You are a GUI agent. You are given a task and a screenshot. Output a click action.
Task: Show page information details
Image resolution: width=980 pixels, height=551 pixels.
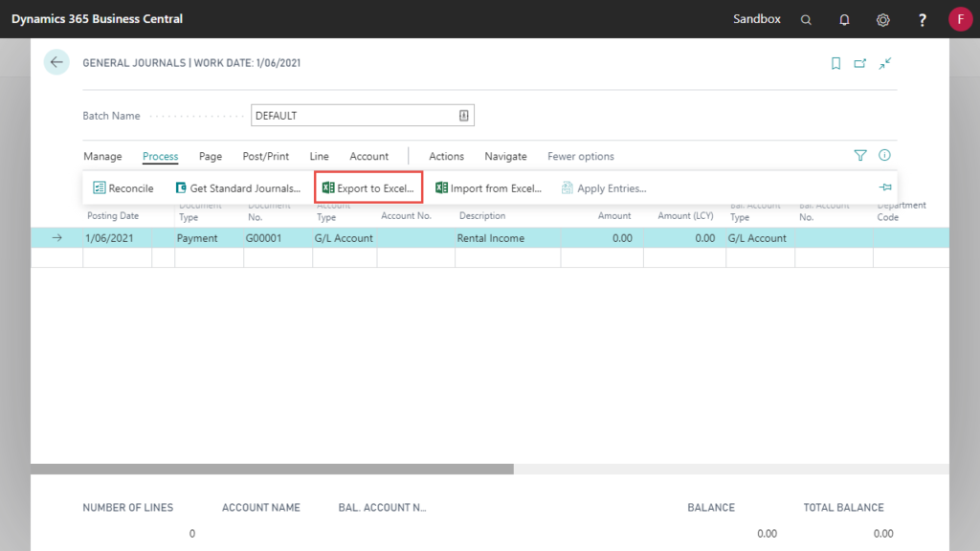(x=883, y=155)
